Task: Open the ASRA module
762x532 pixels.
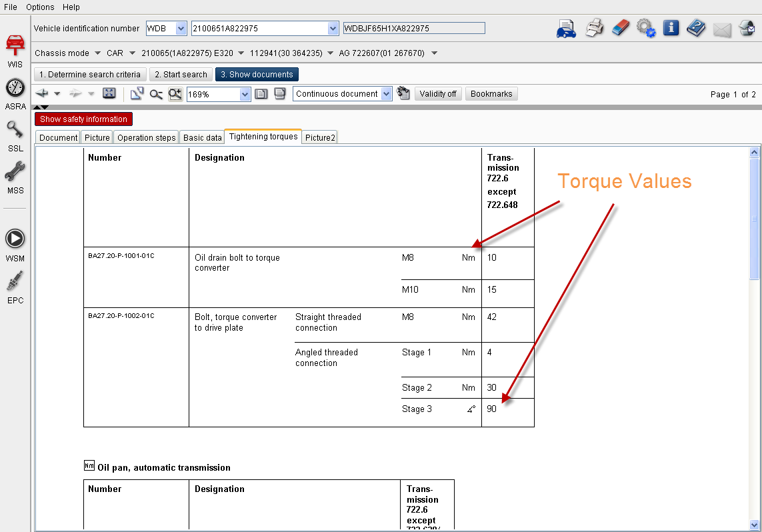Action: point(15,90)
